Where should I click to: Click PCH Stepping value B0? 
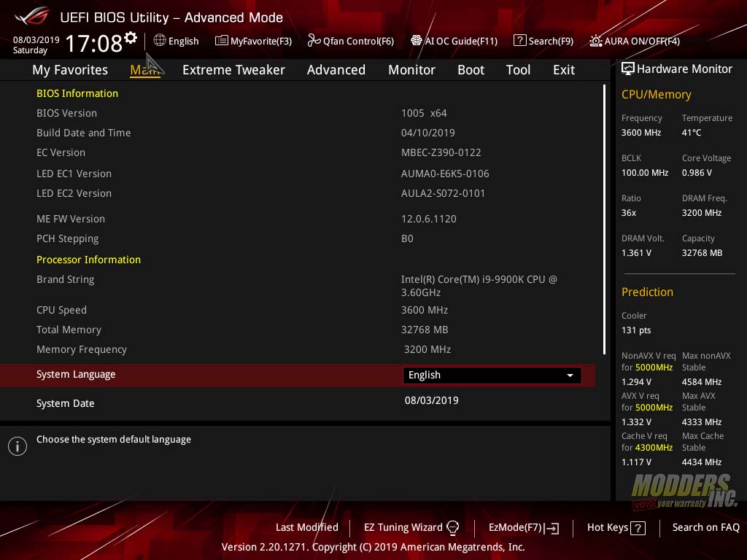coord(407,238)
